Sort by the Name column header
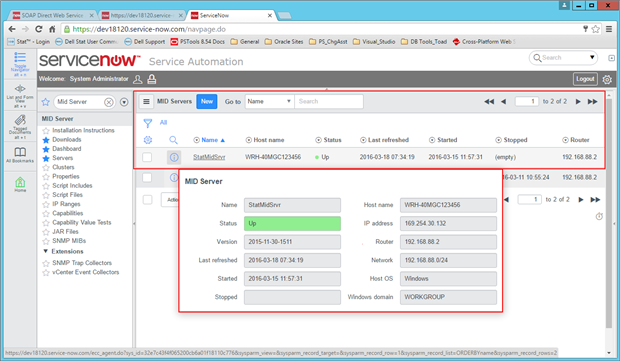 click(x=210, y=140)
